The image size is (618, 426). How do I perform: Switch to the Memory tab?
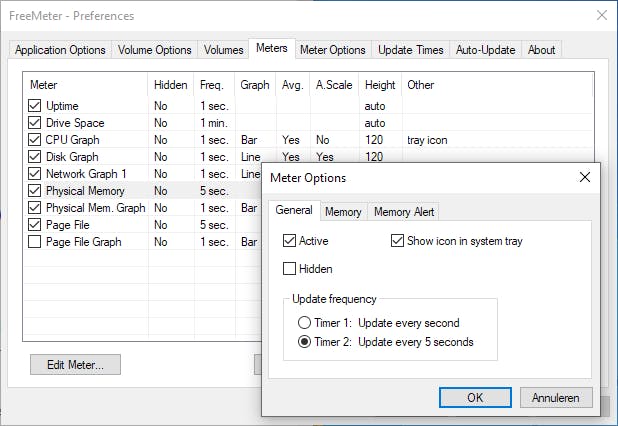point(343,212)
